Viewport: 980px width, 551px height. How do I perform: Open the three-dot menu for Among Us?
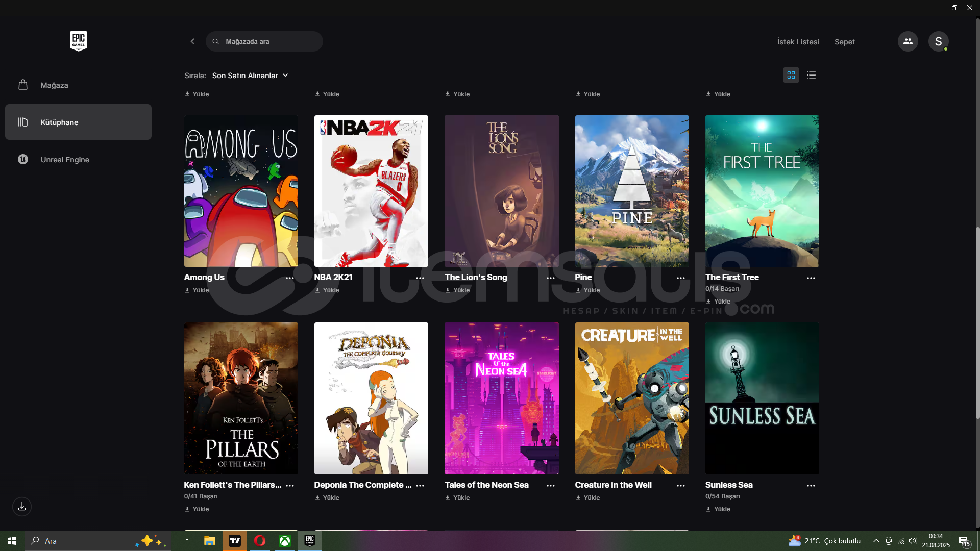click(x=290, y=278)
